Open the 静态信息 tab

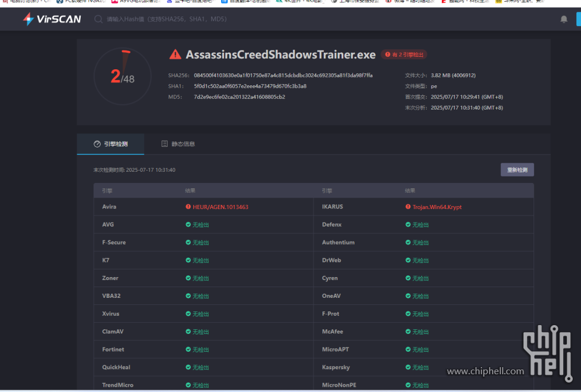(178, 144)
